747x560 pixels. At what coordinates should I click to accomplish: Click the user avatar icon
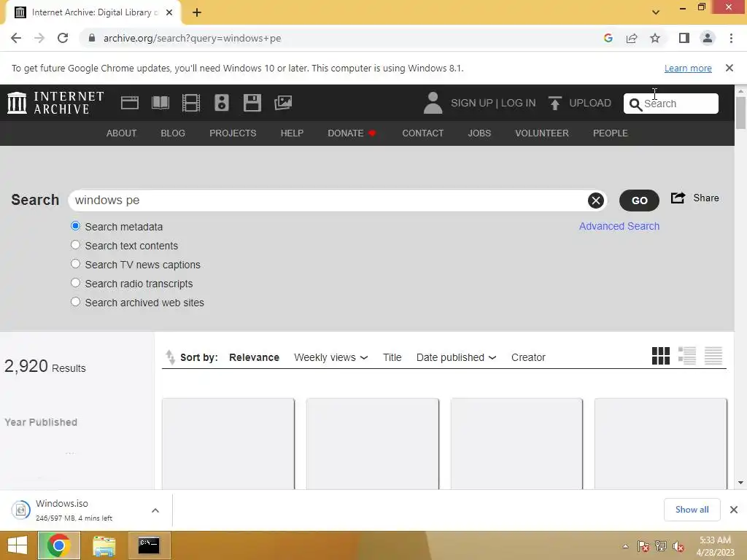[433, 103]
